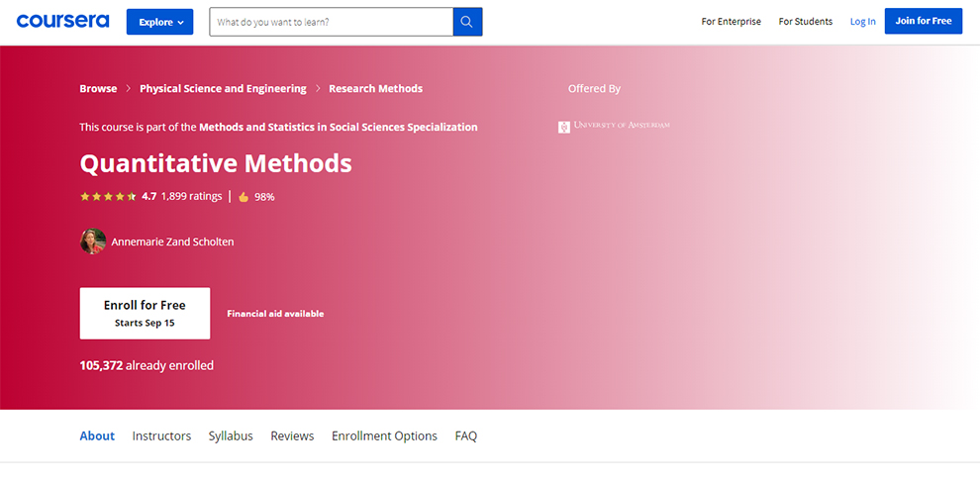Click the Quantitative Methods course title
This screenshot has width=980, height=483.
[216, 163]
